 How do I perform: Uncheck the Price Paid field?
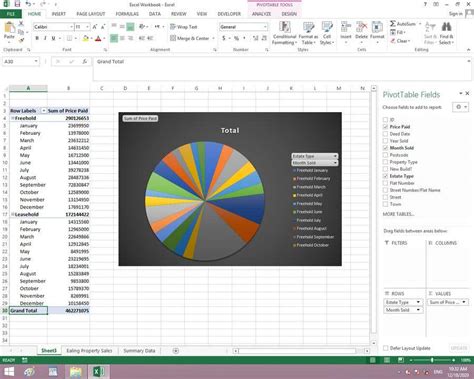pos(385,127)
